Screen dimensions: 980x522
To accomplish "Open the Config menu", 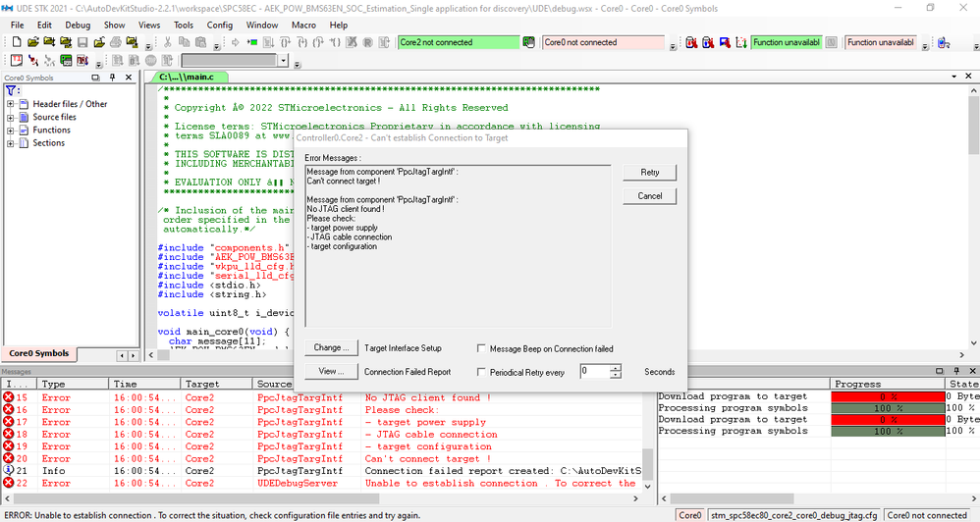I will pos(219,25).
